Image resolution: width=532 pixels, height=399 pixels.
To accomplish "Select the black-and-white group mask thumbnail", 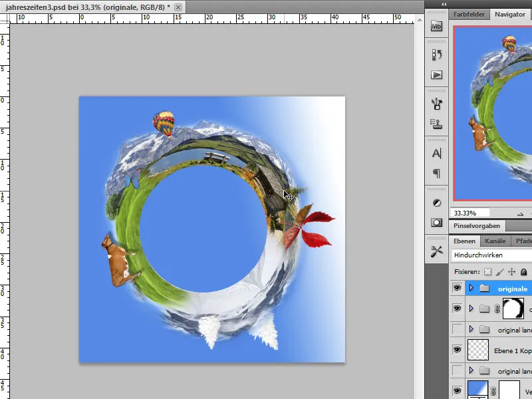I will point(513,309).
